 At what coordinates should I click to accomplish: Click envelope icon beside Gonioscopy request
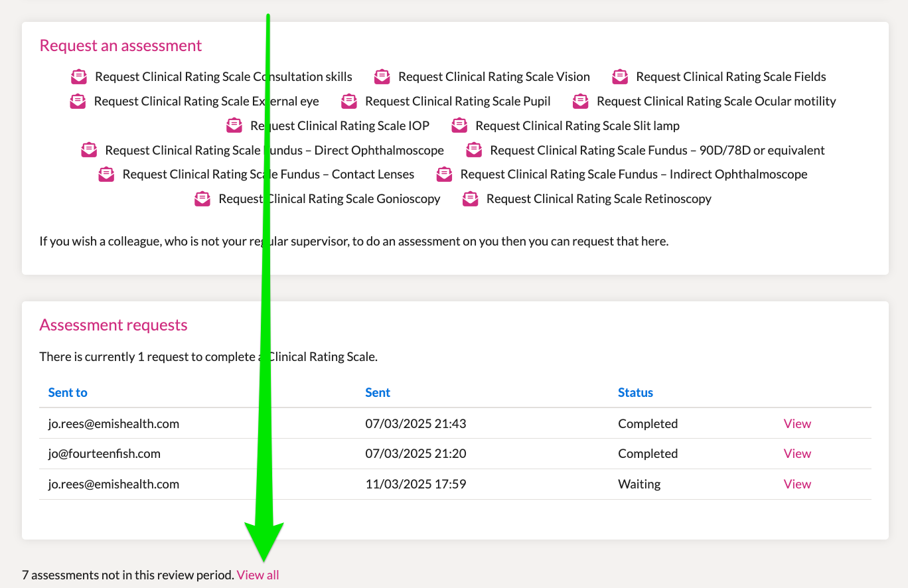202,199
